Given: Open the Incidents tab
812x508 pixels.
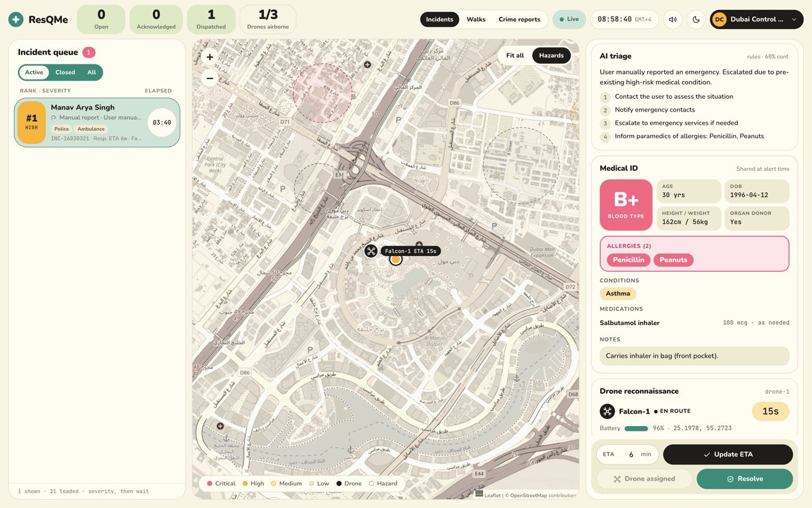Looking at the screenshot, I should [440, 19].
